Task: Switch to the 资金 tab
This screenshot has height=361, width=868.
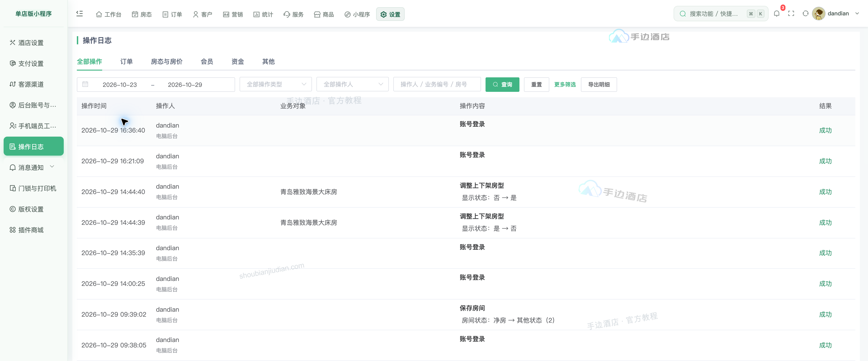Action: [238, 62]
